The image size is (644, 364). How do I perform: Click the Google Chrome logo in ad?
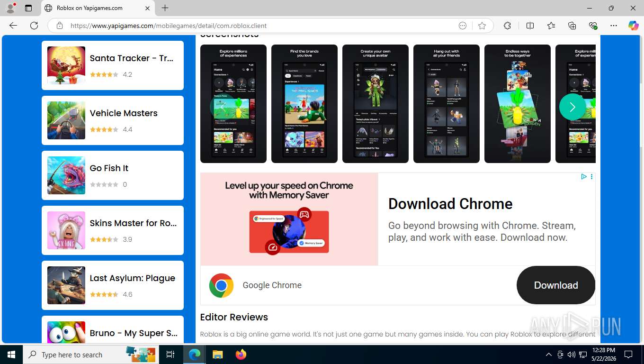pos(221,285)
